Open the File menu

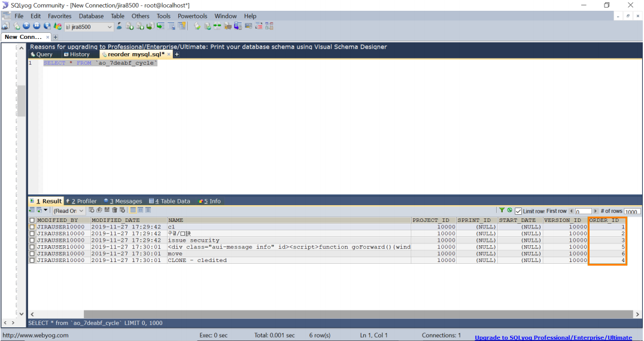coord(19,16)
